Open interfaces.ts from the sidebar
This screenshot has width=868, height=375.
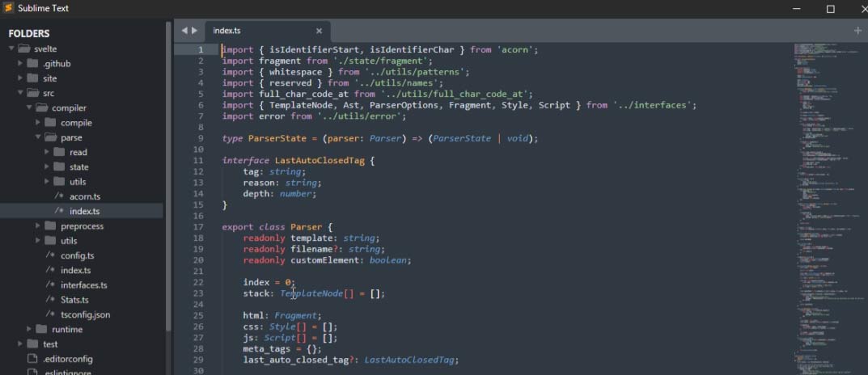[x=83, y=285]
